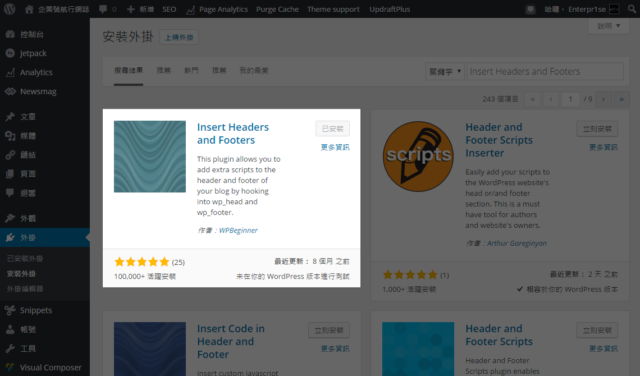This screenshot has height=376, width=640.
Task: Open the 外掛編輯器 submenu item
Action: (25, 289)
